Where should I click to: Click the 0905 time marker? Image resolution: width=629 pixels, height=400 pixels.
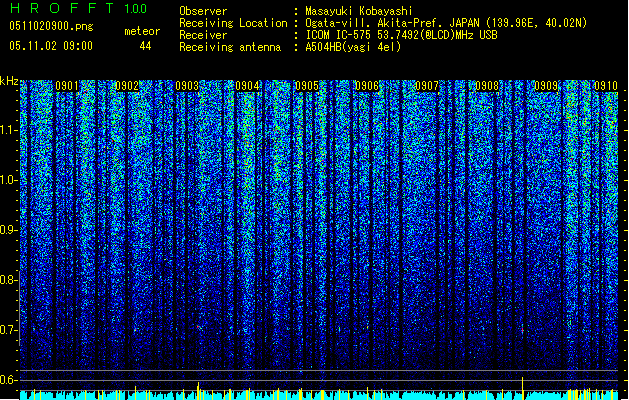point(307,86)
